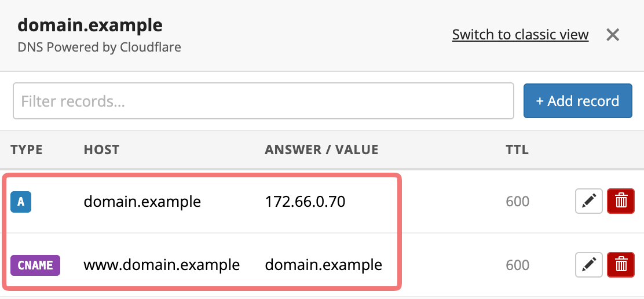Sort by the ANSWER / VALUE column header
The height and width of the screenshot is (299, 644).
coord(321,149)
